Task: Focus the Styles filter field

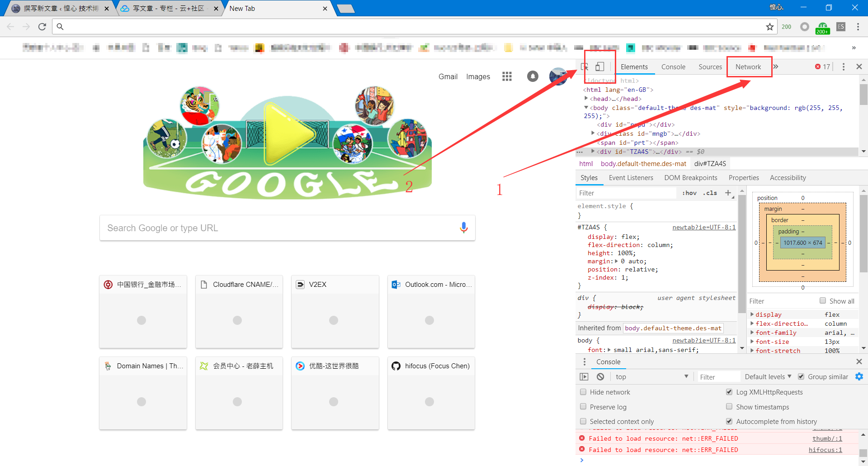Action: (x=627, y=193)
